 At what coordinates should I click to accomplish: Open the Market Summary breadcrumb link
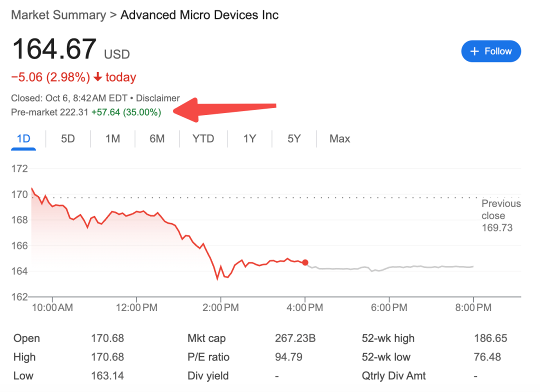coord(58,15)
